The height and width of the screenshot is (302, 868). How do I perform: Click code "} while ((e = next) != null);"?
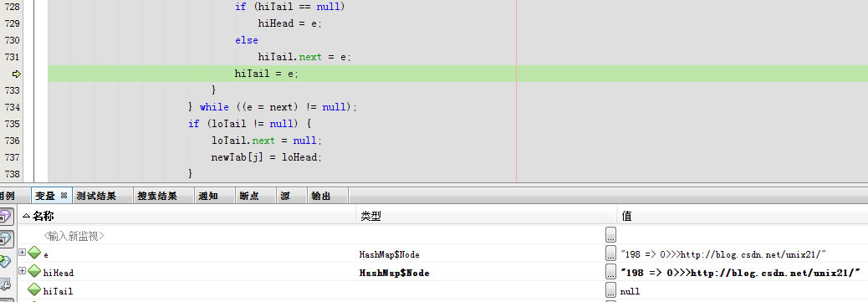pos(273,107)
